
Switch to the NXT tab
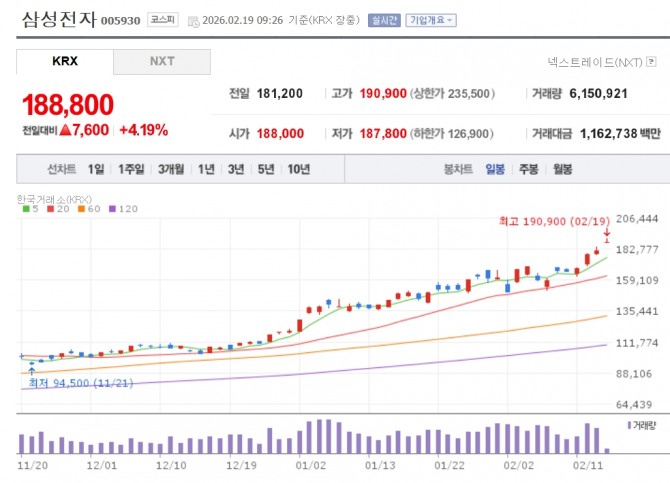click(162, 62)
